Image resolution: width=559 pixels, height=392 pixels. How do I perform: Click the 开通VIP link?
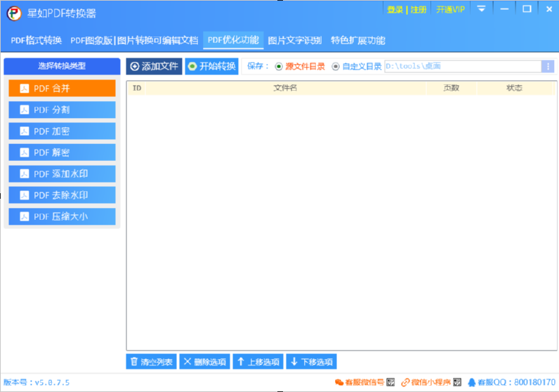point(450,10)
